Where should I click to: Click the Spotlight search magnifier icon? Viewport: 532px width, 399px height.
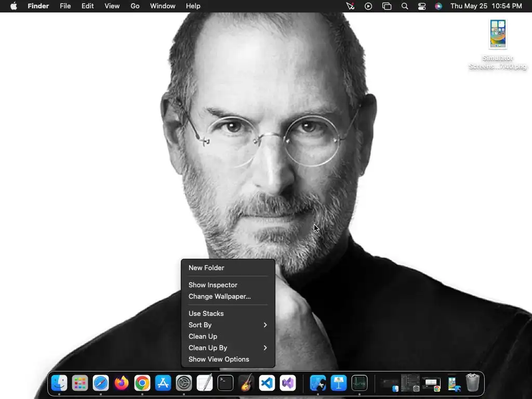pos(404,6)
